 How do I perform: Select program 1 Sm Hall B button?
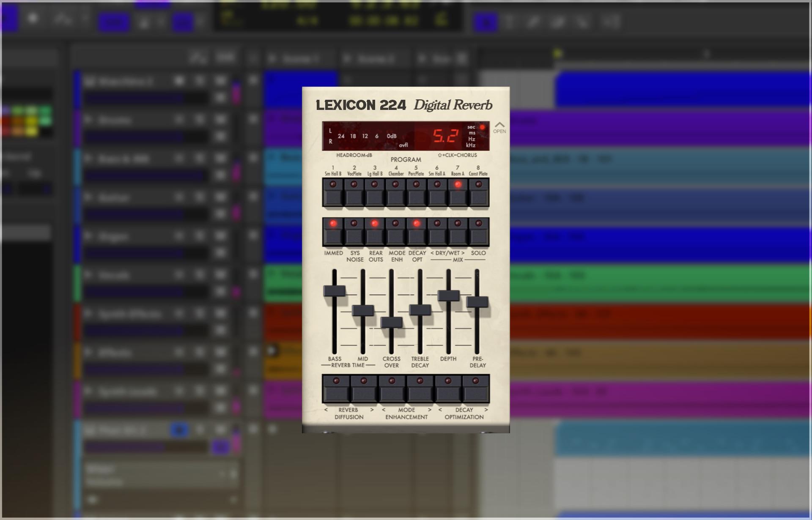click(x=333, y=192)
